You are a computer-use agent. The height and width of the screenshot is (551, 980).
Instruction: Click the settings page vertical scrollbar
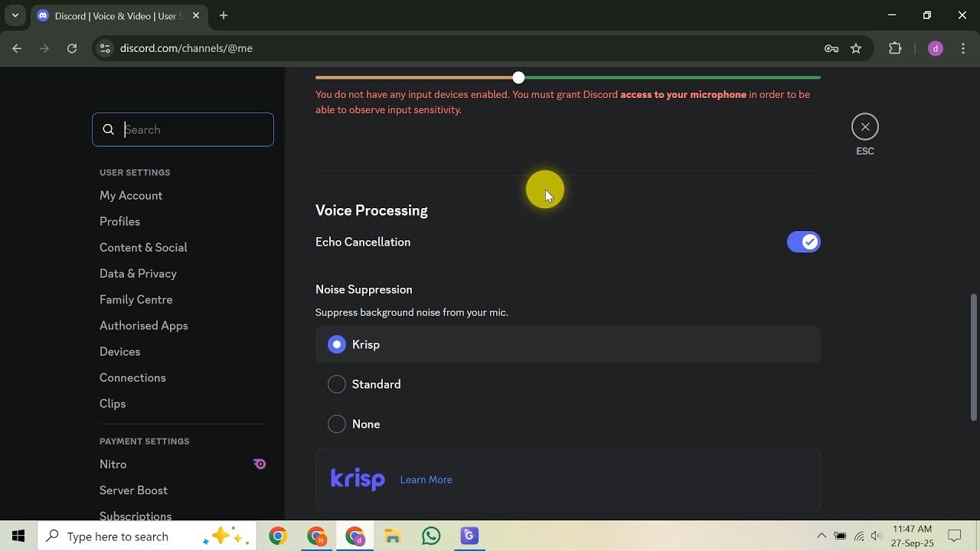[974, 357]
